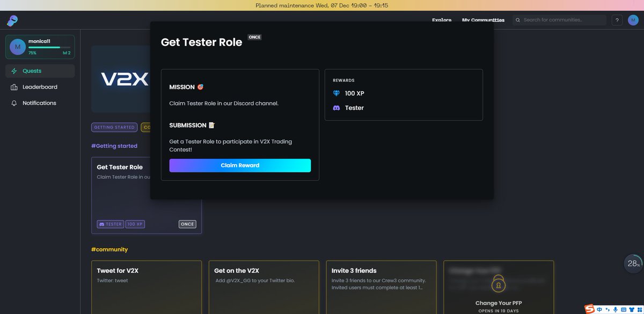The height and width of the screenshot is (314, 644).
Task: Click the magnifier icon in the search bar
Action: tap(518, 20)
